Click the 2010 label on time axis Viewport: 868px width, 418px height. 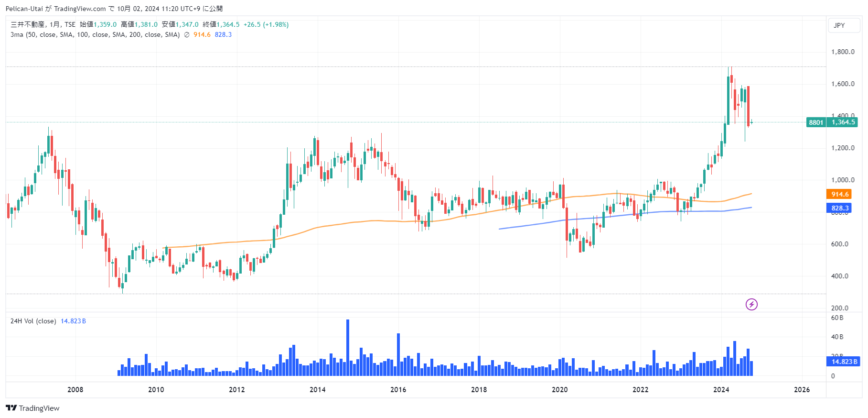pos(156,389)
